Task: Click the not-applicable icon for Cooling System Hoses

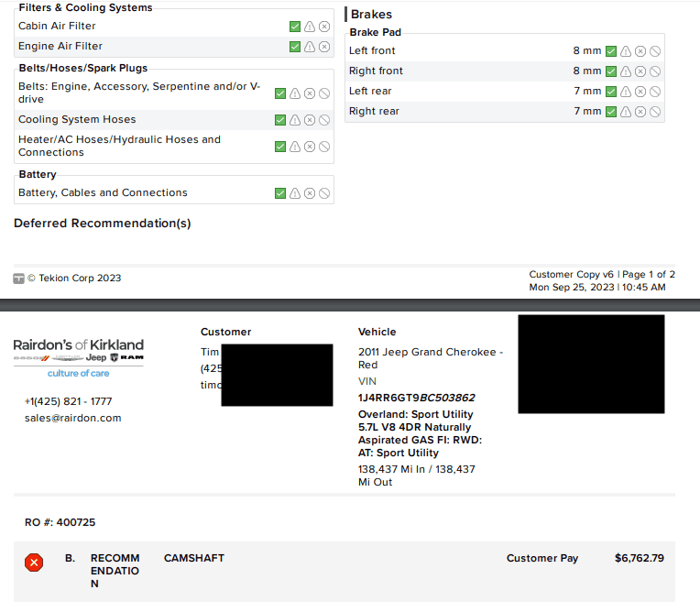Action: tap(324, 120)
